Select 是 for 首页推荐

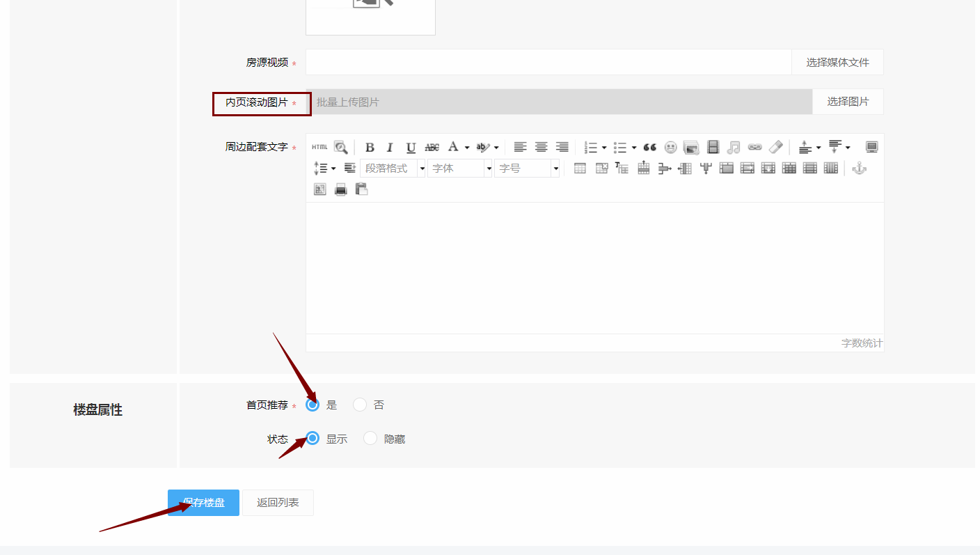pyautogui.click(x=313, y=405)
